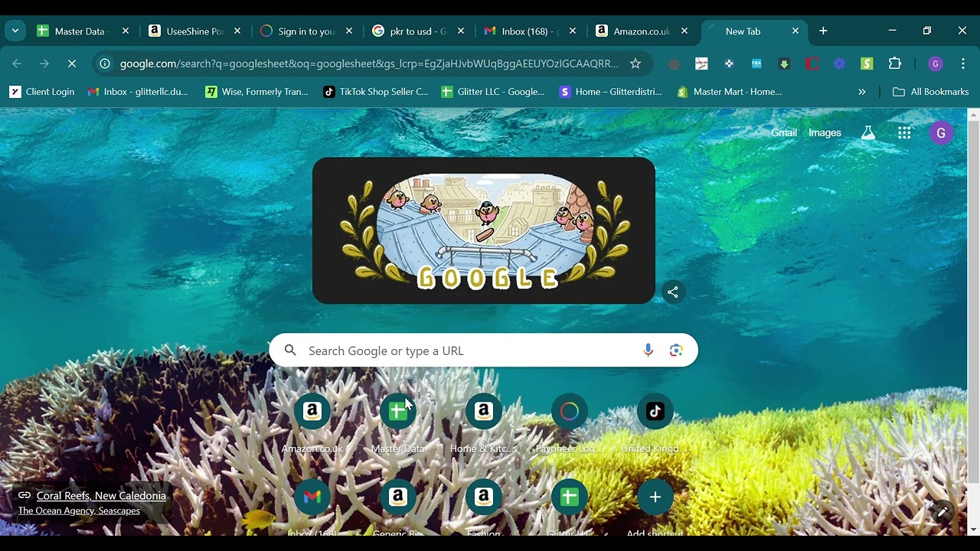This screenshot has width=980, height=551.
Task: Close the Amazon.co.uk tab
Action: click(684, 31)
